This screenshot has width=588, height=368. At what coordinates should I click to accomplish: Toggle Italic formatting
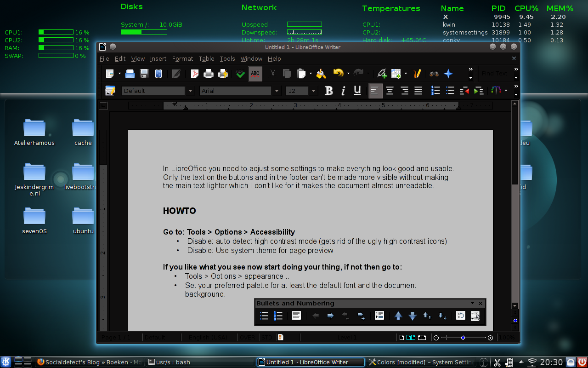pos(343,91)
